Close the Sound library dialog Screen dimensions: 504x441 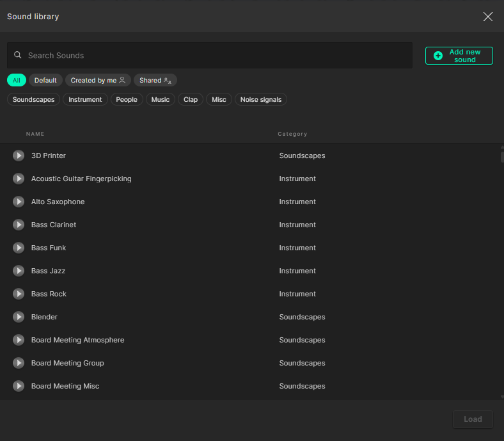click(488, 17)
